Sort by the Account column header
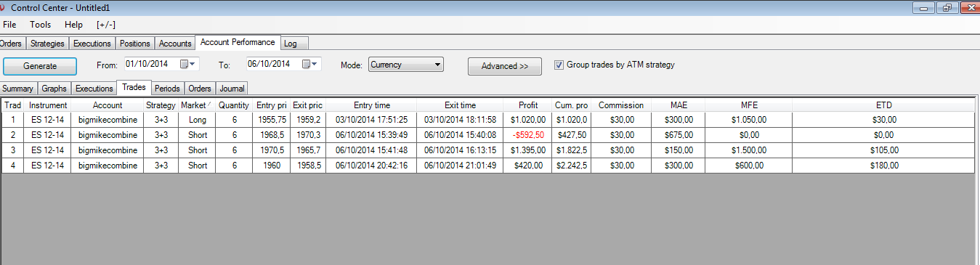The image size is (980, 265). pyautogui.click(x=108, y=105)
